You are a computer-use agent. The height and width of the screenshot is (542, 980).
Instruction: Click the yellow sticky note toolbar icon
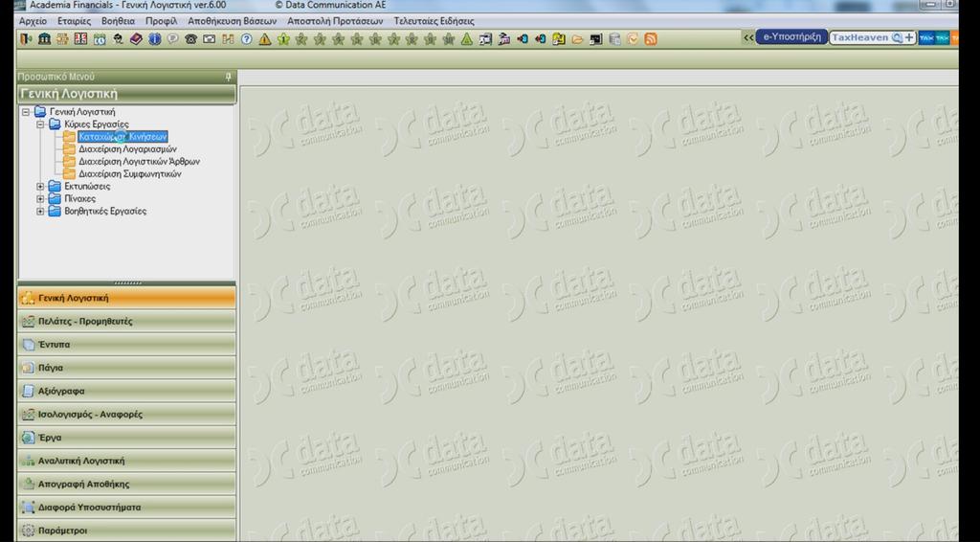[559, 38]
